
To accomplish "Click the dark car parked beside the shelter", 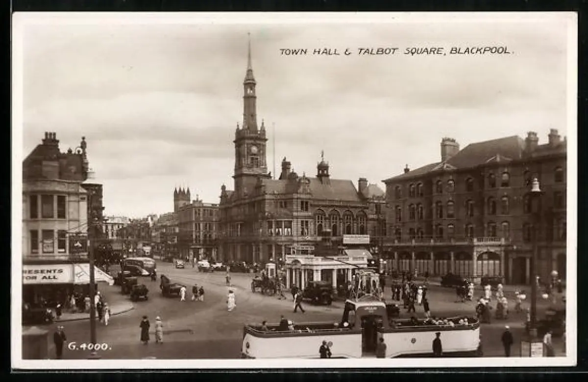I will [318, 293].
